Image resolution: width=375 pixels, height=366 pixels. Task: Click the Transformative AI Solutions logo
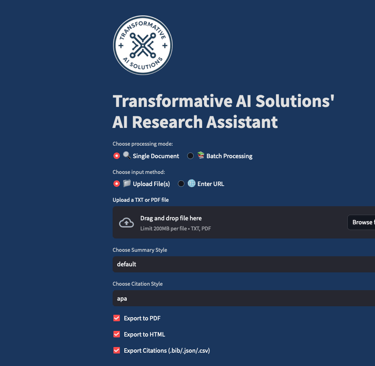point(143,45)
